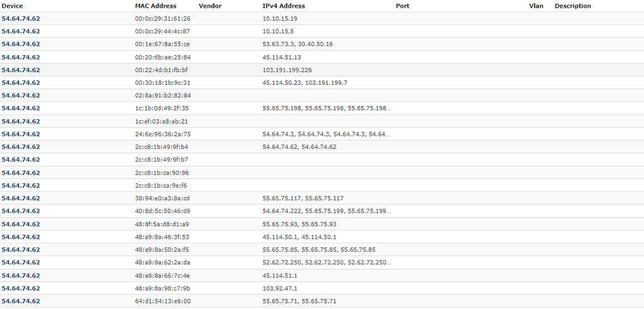Select device link beside 103.191.199.226
Image resolution: width=644 pixels, height=309 pixels.
point(21,70)
